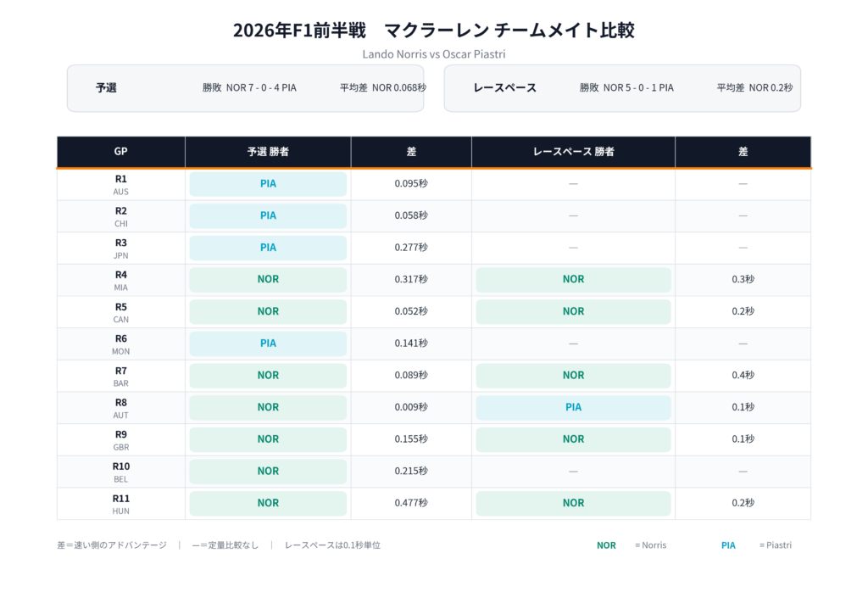Click the NOR race pace badge in R7 row
Image resolution: width=868 pixels, height=592 pixels.
[x=574, y=376]
